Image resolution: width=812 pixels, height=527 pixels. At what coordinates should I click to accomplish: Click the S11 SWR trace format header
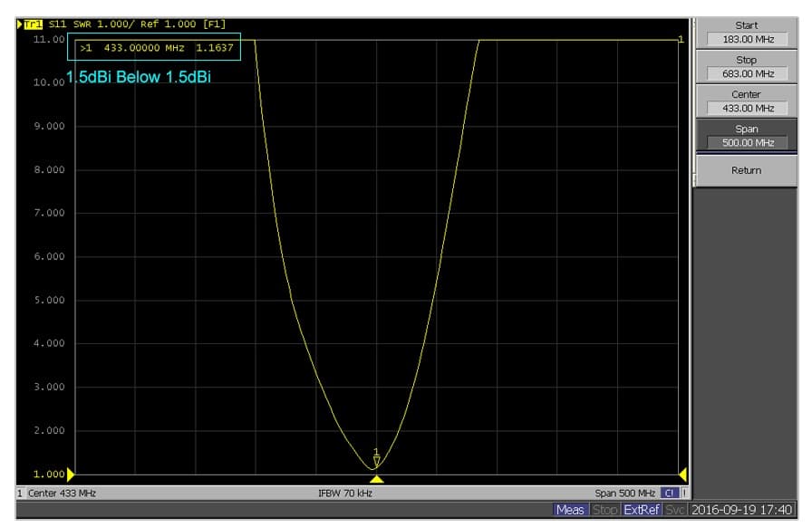(x=137, y=24)
